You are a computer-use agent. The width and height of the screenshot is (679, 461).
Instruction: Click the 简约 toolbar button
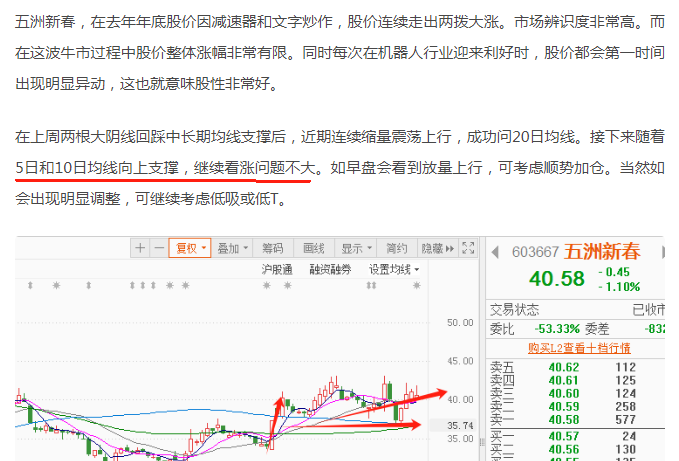397,248
